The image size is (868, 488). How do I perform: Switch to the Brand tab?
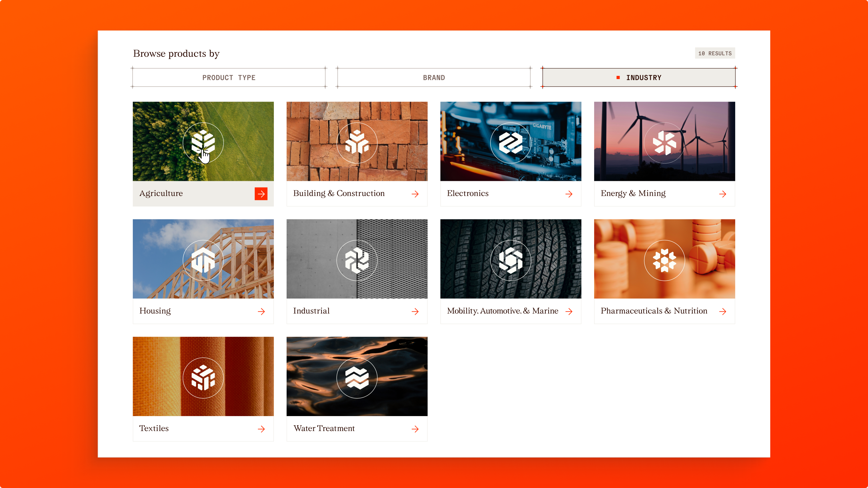[434, 77]
